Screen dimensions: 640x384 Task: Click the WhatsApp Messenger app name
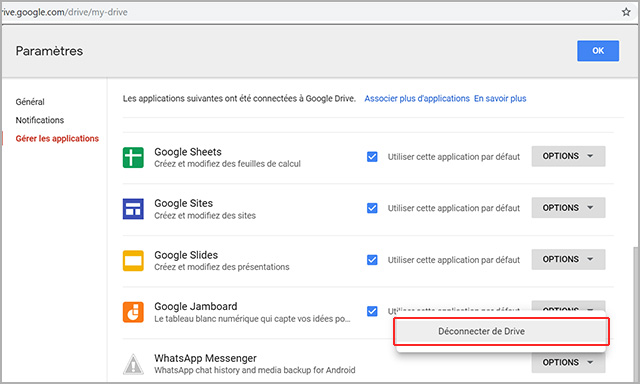[205, 358]
